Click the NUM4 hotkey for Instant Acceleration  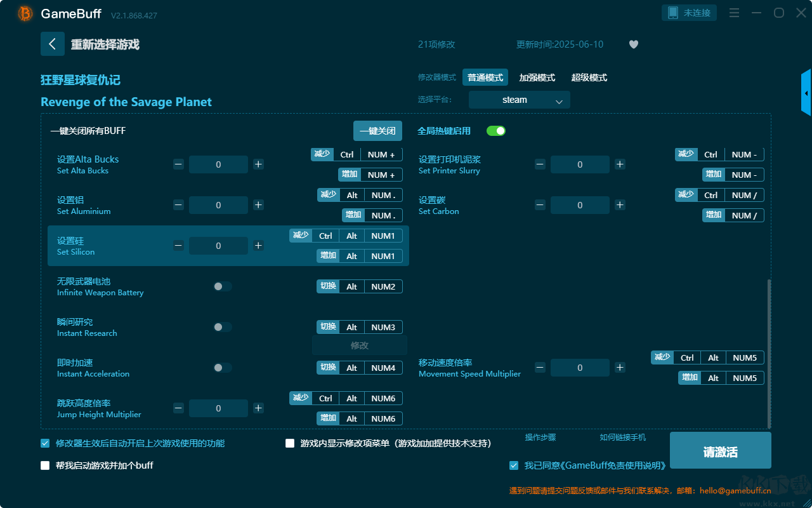click(383, 368)
